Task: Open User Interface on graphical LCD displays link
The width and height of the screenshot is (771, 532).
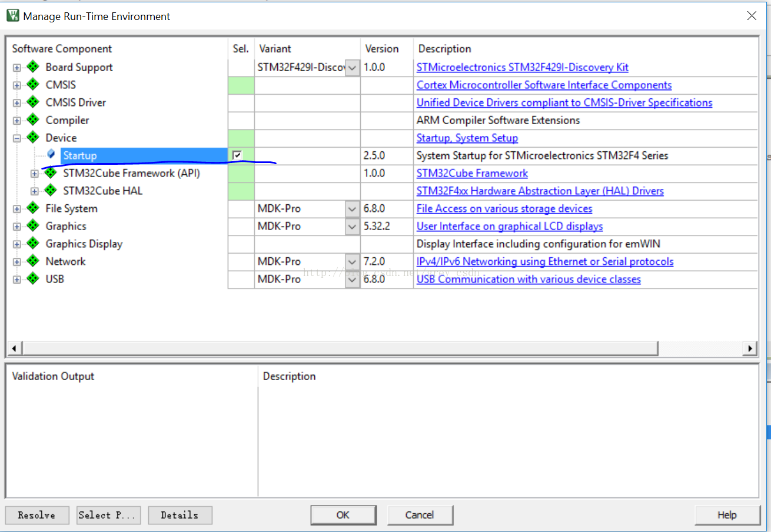Action: 510,226
